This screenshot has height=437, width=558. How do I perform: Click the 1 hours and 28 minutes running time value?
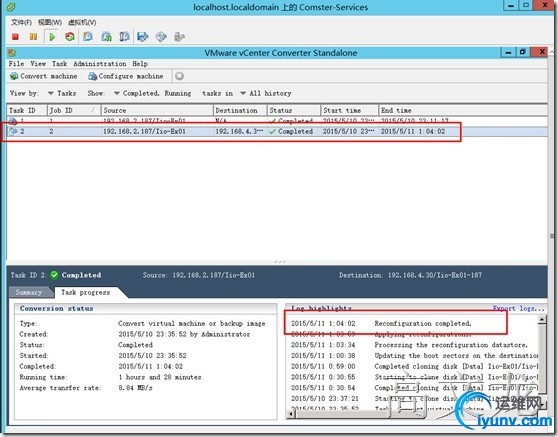coord(160,377)
